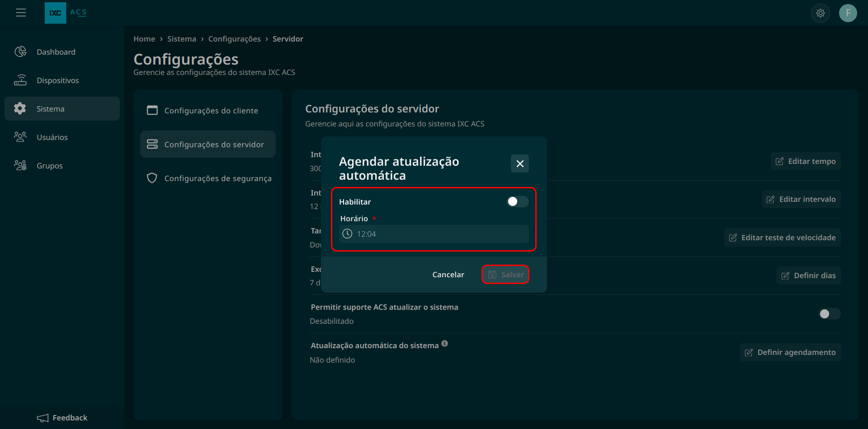868x429 pixels.
Task: Click the Não definido status text
Action: point(332,360)
